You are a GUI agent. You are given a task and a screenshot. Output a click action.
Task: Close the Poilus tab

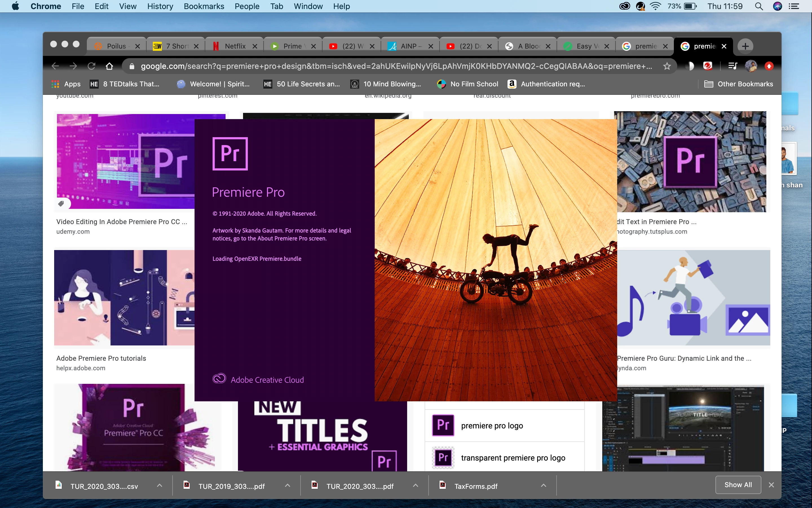pos(138,46)
